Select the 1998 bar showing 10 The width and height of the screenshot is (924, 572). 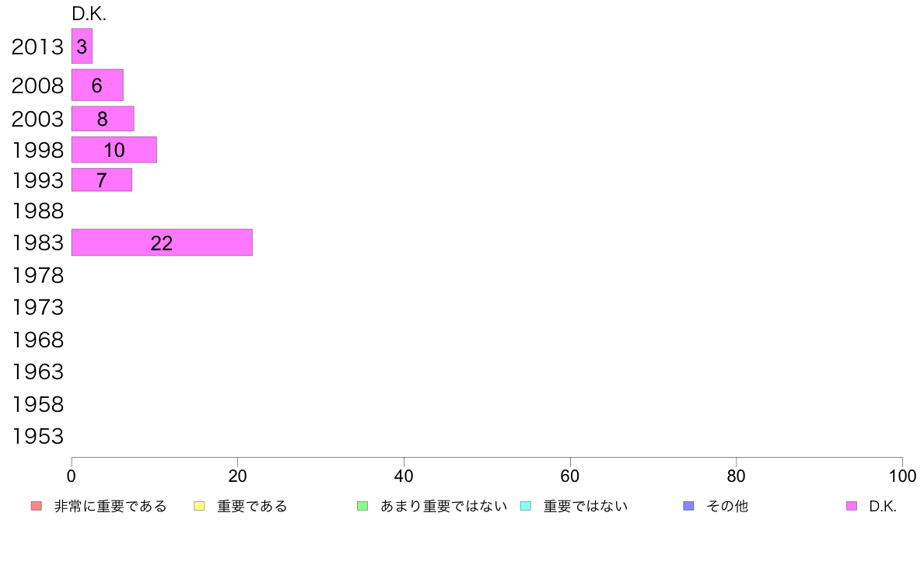(114, 150)
